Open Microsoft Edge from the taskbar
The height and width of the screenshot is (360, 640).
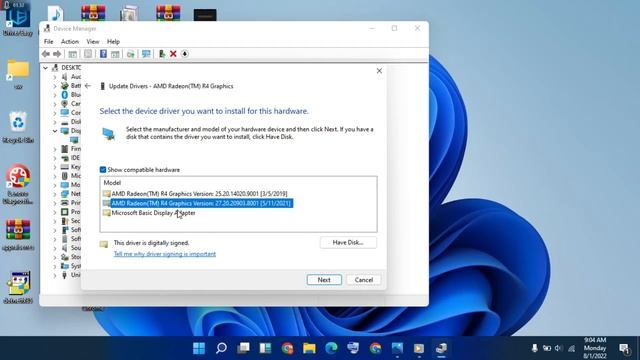coord(331,348)
